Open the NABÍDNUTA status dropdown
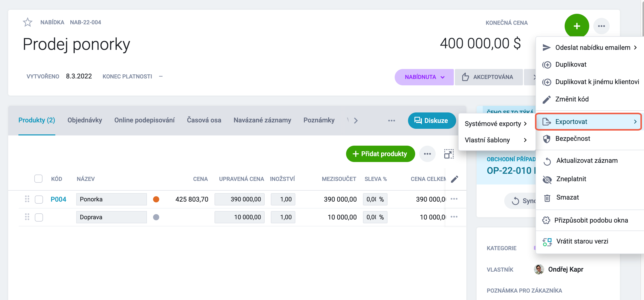 [x=424, y=77]
